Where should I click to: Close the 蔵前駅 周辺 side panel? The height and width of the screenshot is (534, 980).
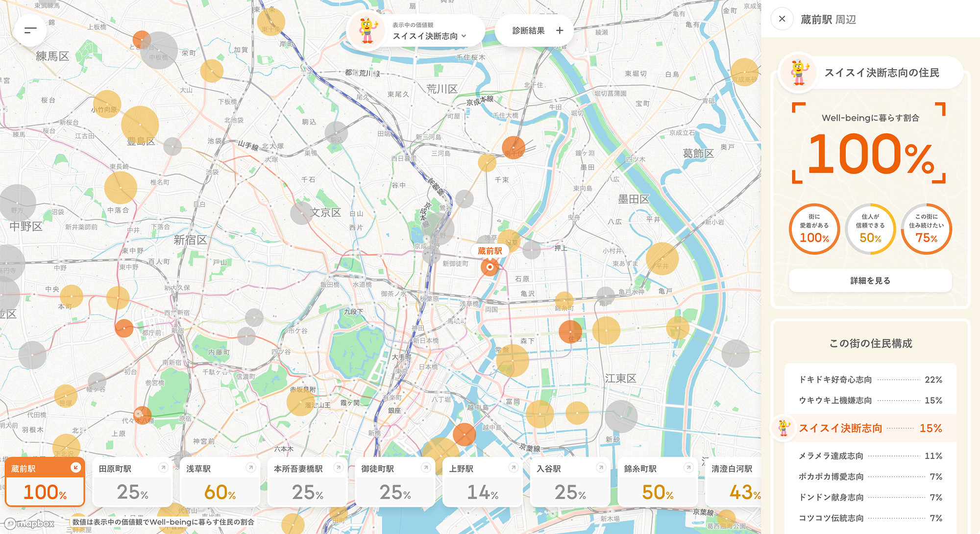point(782,19)
